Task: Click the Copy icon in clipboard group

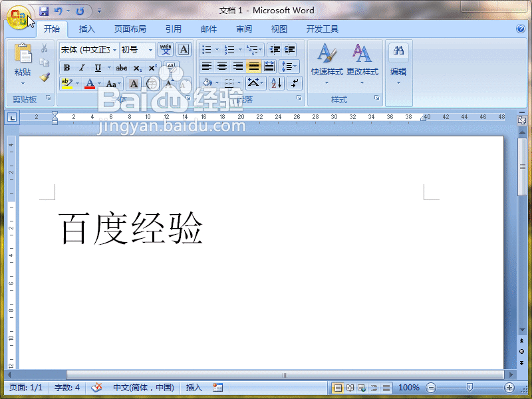Action: tap(44, 63)
